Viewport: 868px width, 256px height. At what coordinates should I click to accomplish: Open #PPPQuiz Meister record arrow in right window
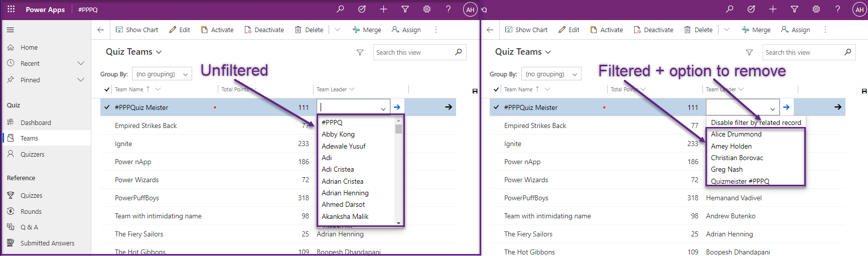click(x=837, y=107)
